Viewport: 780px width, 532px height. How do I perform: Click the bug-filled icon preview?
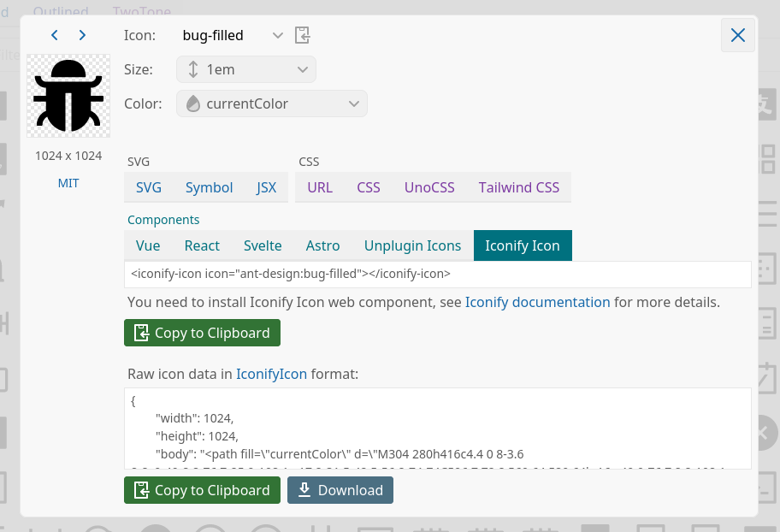click(68, 96)
